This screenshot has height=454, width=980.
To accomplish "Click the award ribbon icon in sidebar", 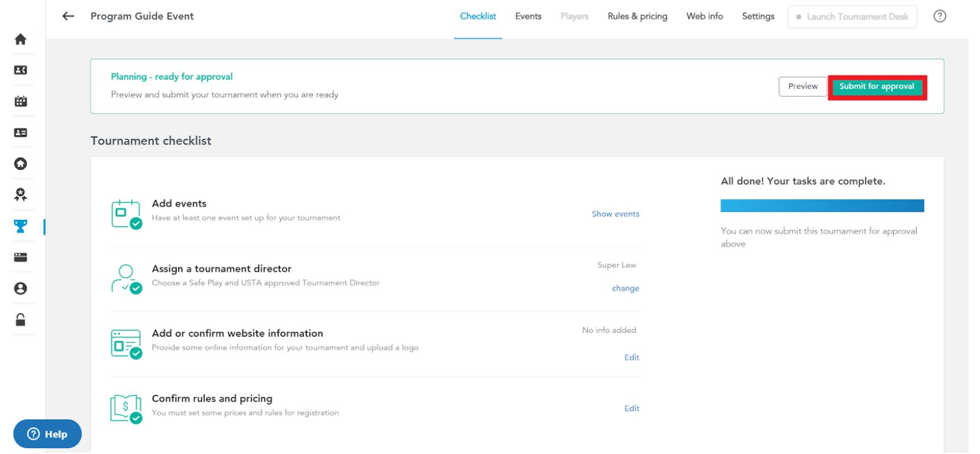I will pos(21,194).
